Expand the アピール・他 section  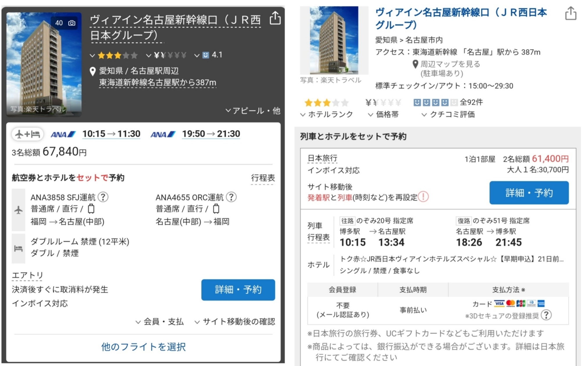(253, 111)
